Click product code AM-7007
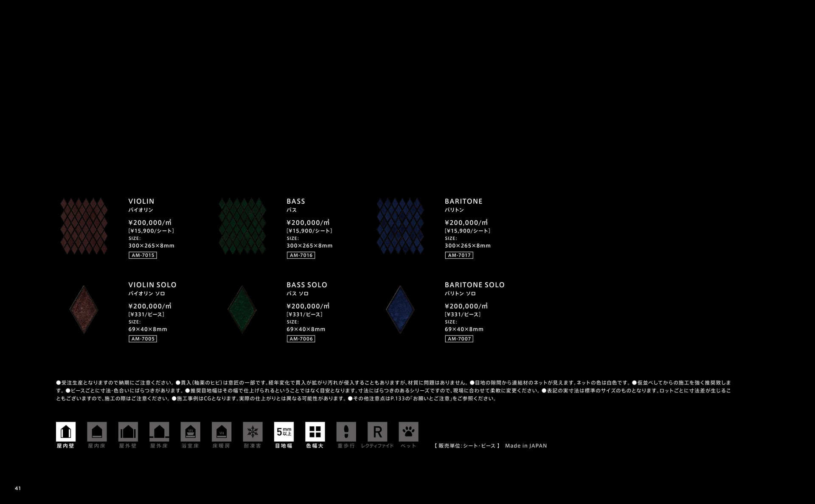 (x=459, y=339)
